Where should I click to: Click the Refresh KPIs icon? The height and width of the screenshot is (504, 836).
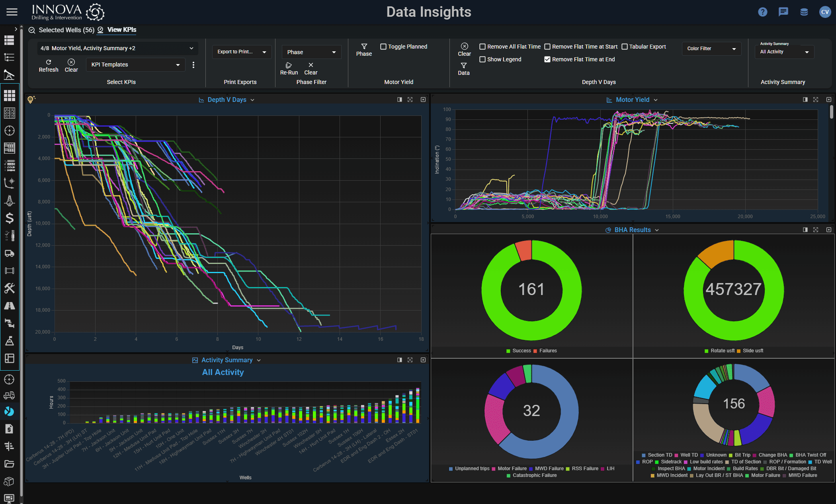tap(49, 62)
